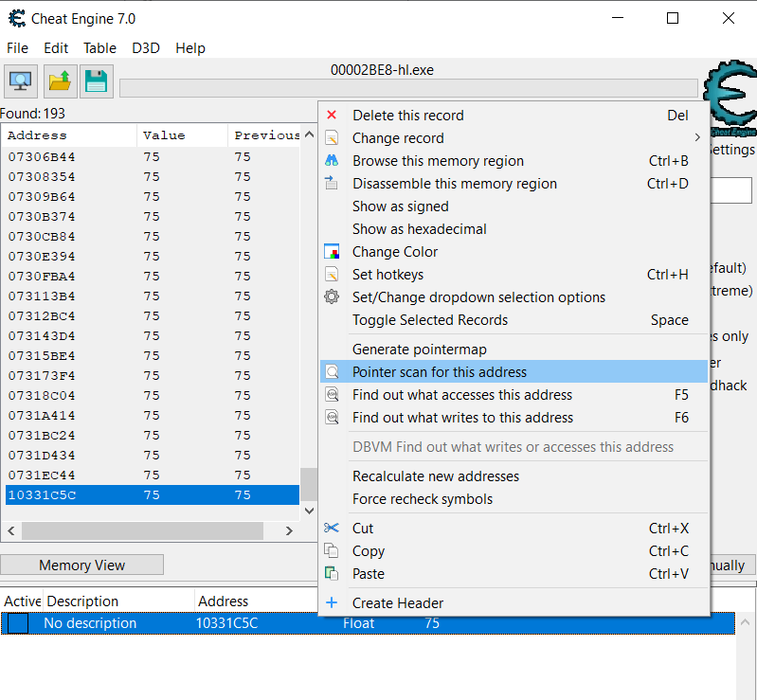Click the Float type cell

(359, 622)
